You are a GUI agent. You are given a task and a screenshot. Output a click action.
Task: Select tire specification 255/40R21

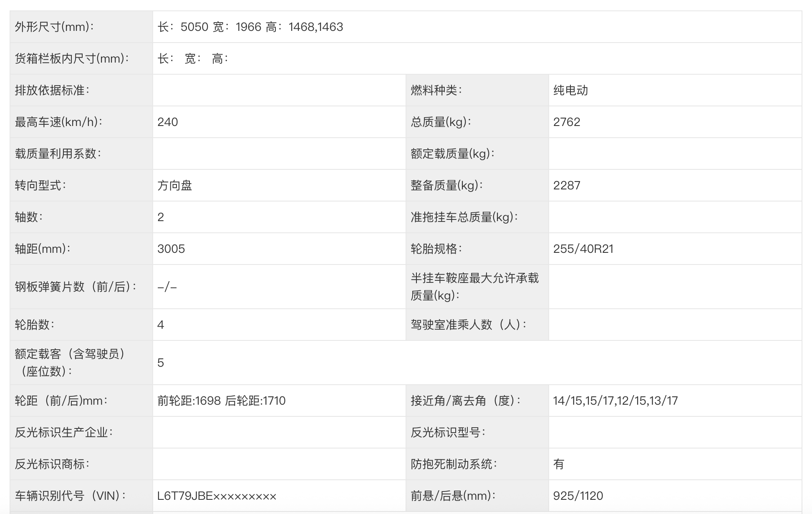point(583,249)
